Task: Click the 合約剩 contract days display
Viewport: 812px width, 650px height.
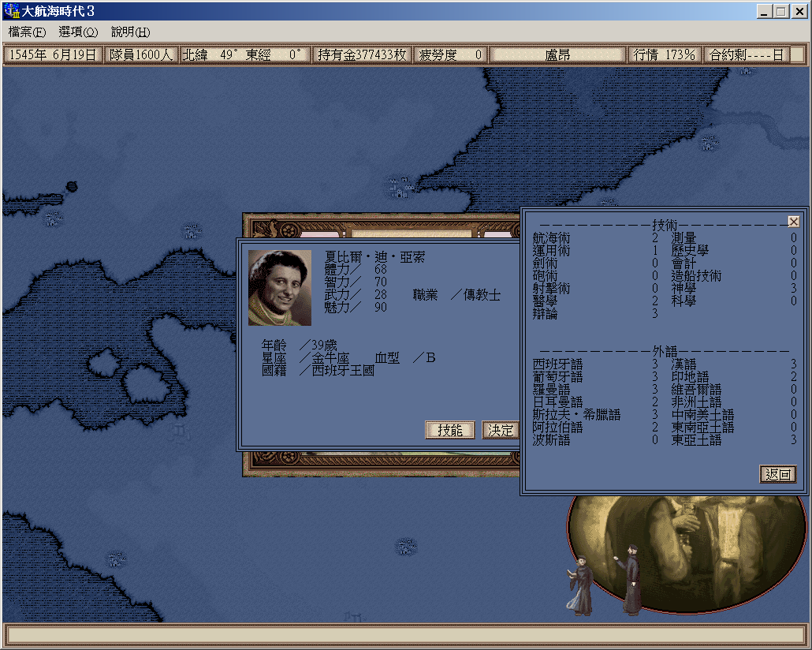Action: 746,55
